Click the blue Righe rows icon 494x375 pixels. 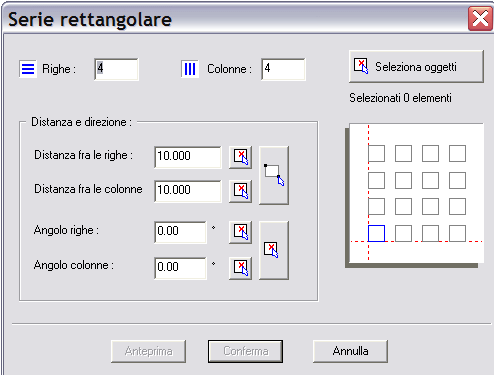click(x=28, y=69)
